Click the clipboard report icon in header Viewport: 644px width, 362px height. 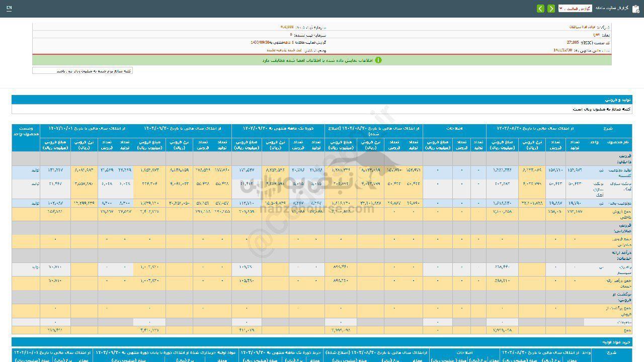click(x=636, y=9)
